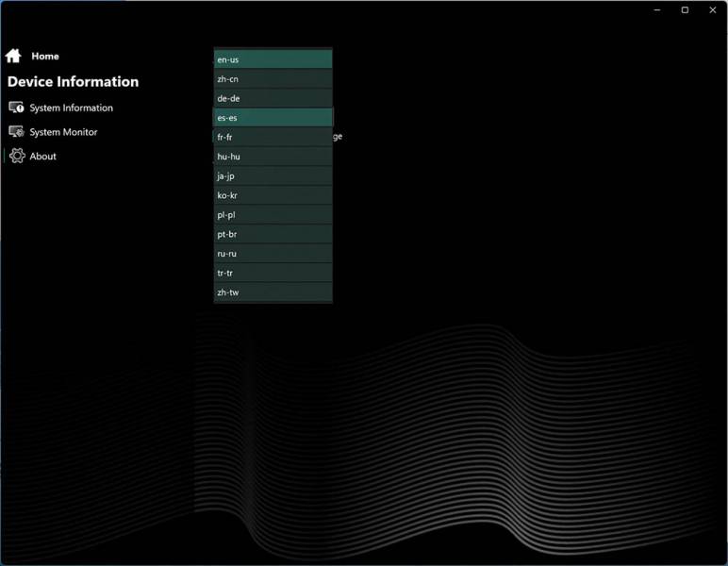Select hu-hu language entry
This screenshot has height=566, width=728.
coord(273,157)
